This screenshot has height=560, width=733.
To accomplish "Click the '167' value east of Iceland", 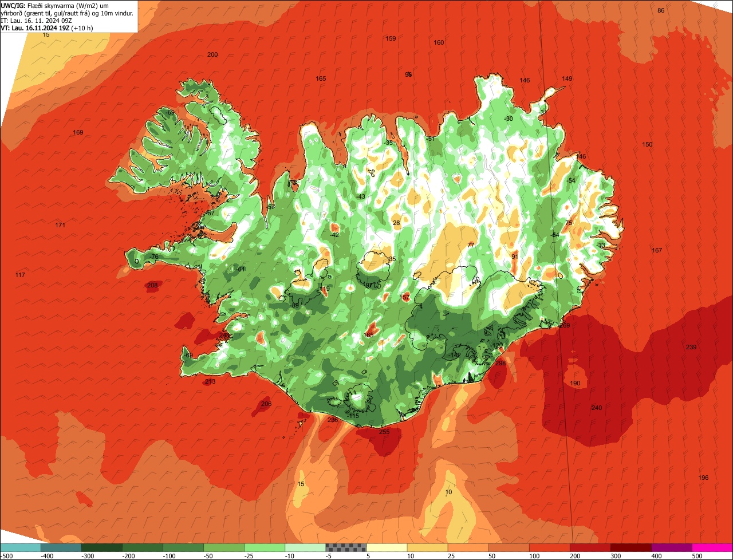I will pos(657,251).
